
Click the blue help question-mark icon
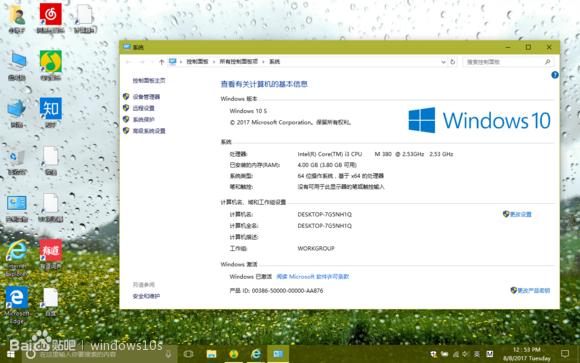pyautogui.click(x=554, y=75)
